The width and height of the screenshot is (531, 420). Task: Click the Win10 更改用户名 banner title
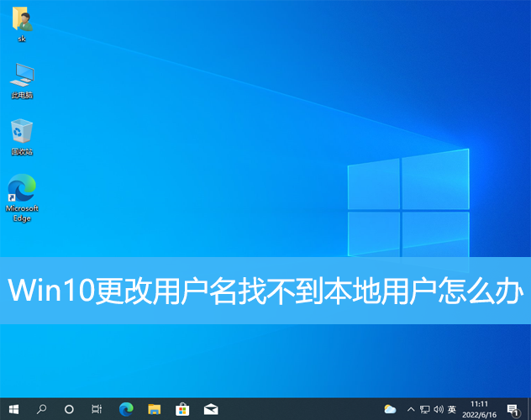[x=265, y=291]
